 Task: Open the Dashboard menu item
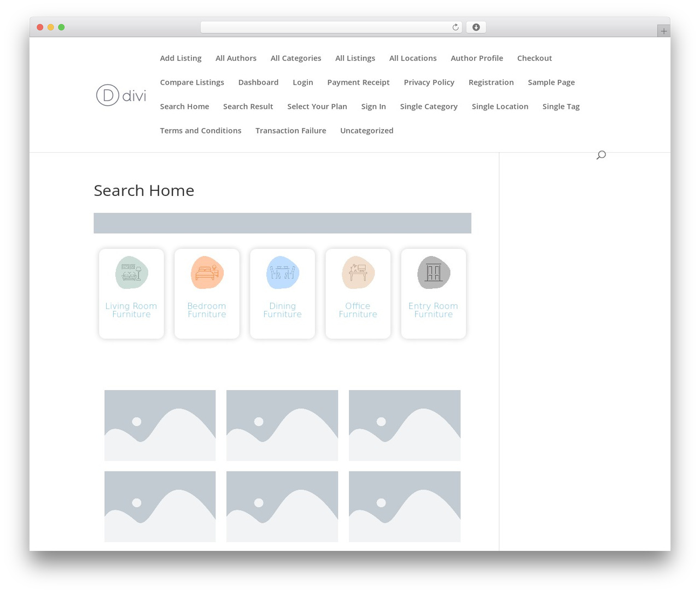click(x=258, y=82)
